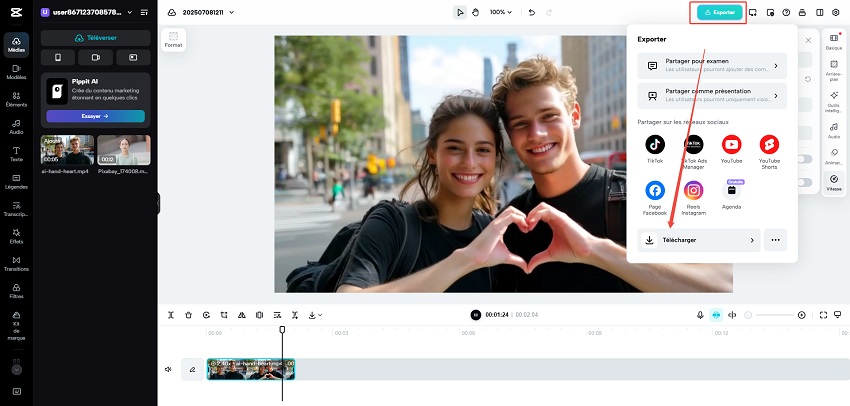This screenshot has height=406, width=850.
Task: Switch to the Outils intelligents tab
Action: (834, 101)
